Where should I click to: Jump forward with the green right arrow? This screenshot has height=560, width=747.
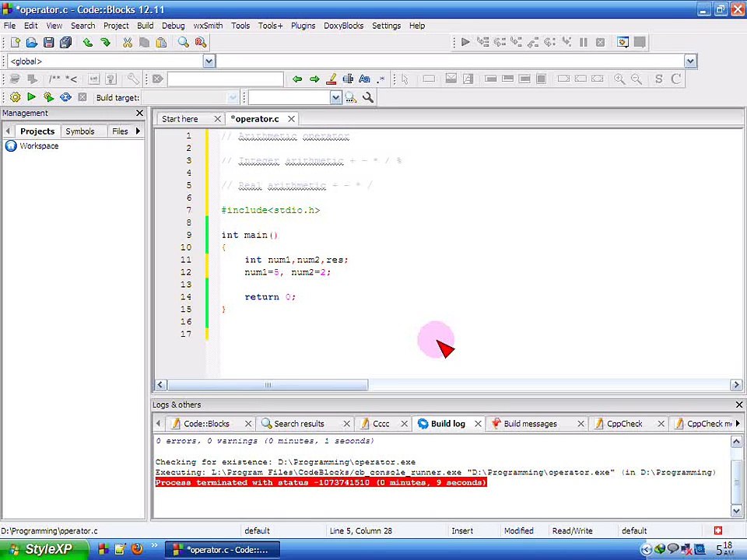coord(314,79)
